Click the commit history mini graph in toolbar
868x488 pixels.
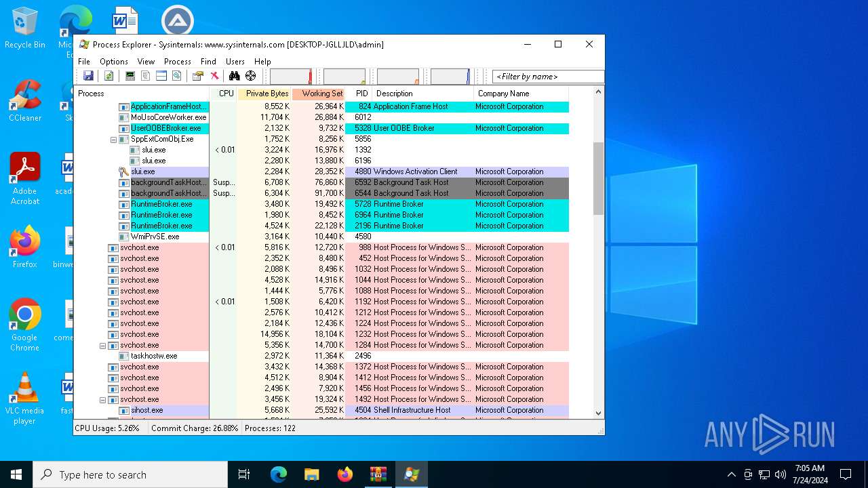(x=344, y=76)
